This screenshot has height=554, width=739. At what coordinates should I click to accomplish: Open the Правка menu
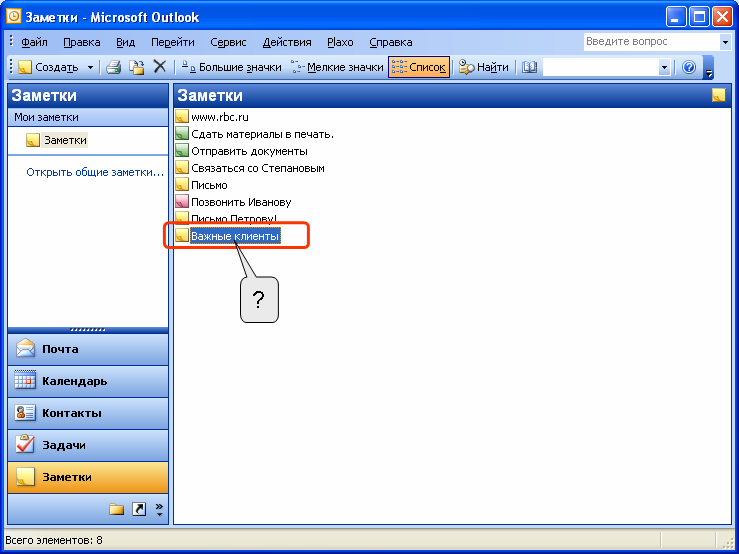82,42
